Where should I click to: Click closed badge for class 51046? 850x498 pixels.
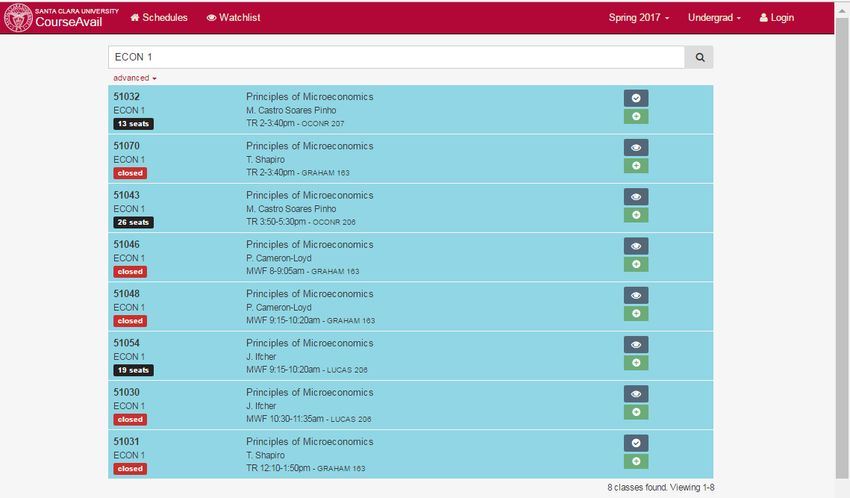130,271
